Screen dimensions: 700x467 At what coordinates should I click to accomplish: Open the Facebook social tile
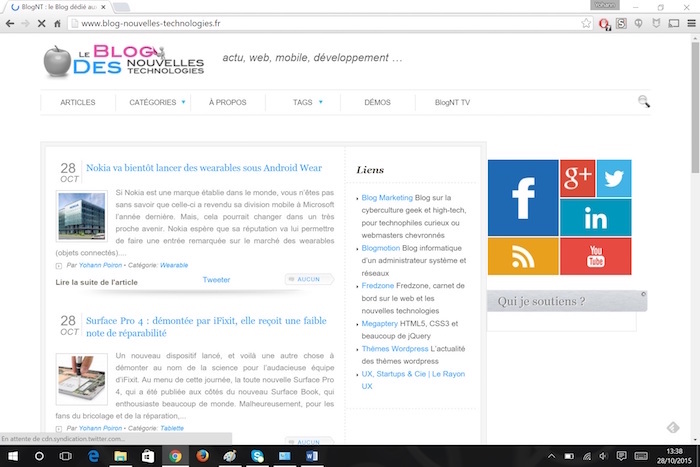pos(523,197)
